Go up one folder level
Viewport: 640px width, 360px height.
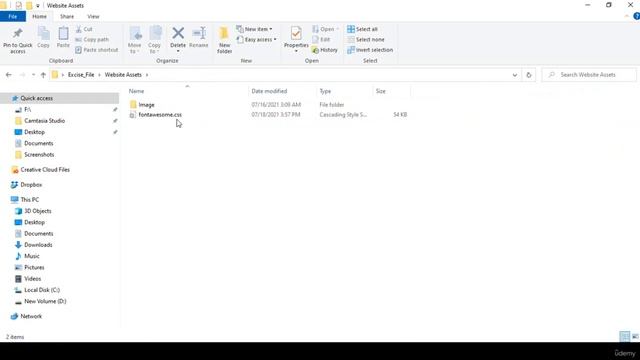(43, 75)
